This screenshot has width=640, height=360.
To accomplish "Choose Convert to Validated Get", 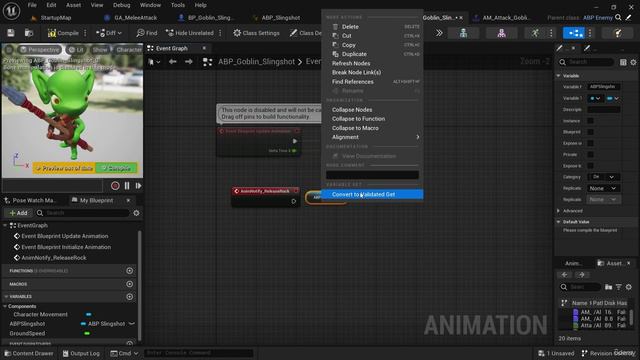I will pyautogui.click(x=372, y=194).
